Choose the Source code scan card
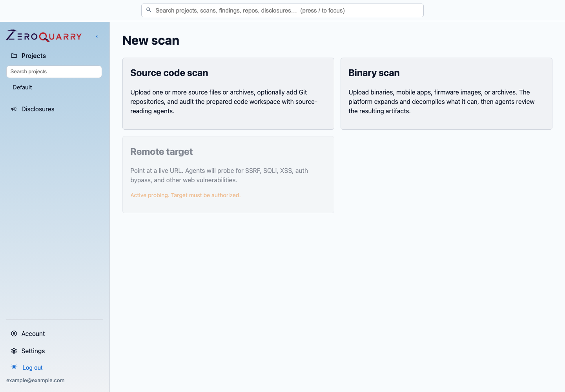Screen dimensions: 565x392 click(x=228, y=94)
